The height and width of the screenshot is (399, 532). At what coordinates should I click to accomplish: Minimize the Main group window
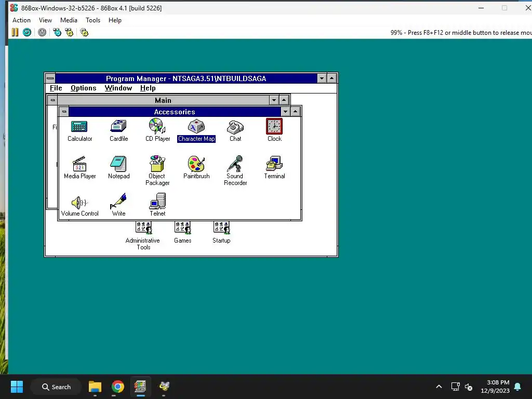(x=274, y=100)
